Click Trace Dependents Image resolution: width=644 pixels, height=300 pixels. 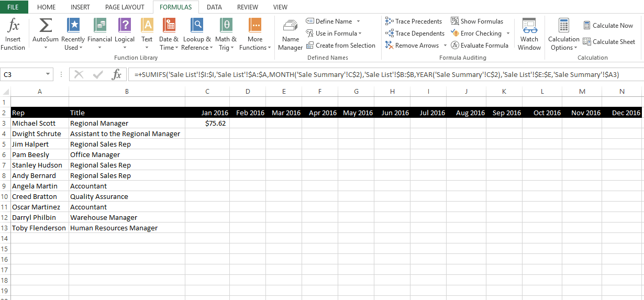point(415,34)
